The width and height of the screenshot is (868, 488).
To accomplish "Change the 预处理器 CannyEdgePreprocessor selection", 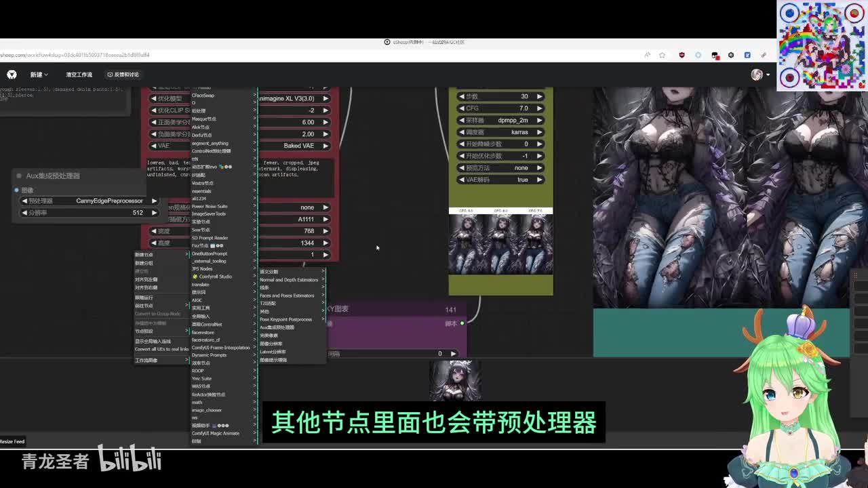I will (x=90, y=201).
